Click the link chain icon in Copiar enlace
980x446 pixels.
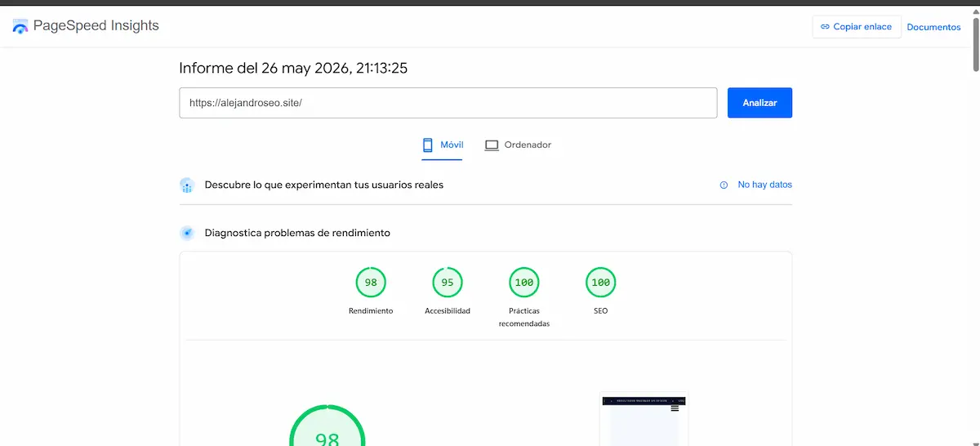(x=826, y=27)
